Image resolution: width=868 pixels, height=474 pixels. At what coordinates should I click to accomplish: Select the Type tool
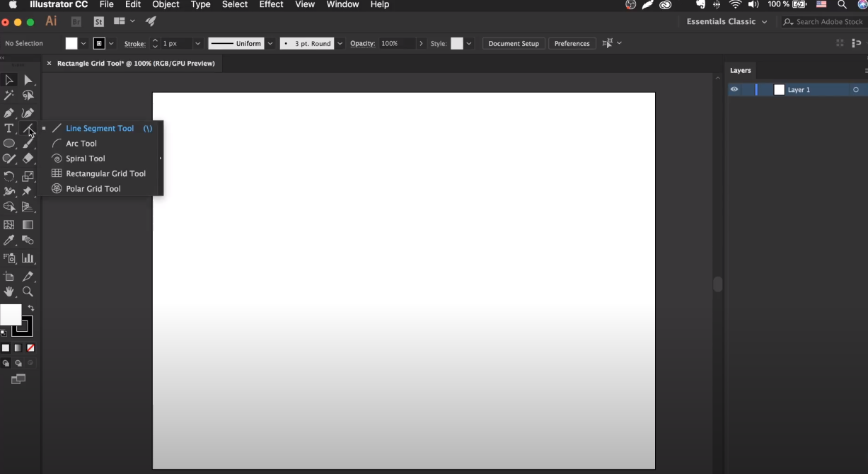pos(9,128)
